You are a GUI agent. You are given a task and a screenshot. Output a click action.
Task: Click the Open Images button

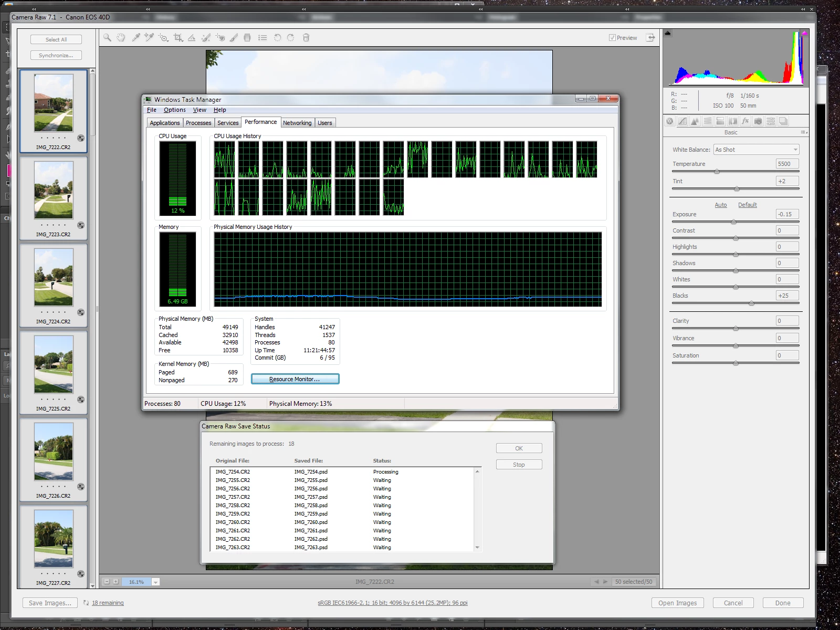[678, 603]
